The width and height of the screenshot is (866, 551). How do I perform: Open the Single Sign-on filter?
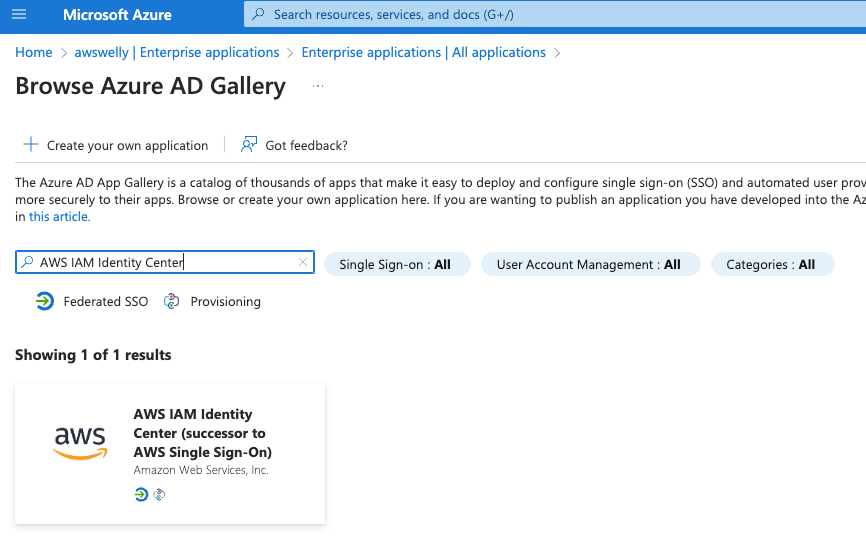(395, 265)
